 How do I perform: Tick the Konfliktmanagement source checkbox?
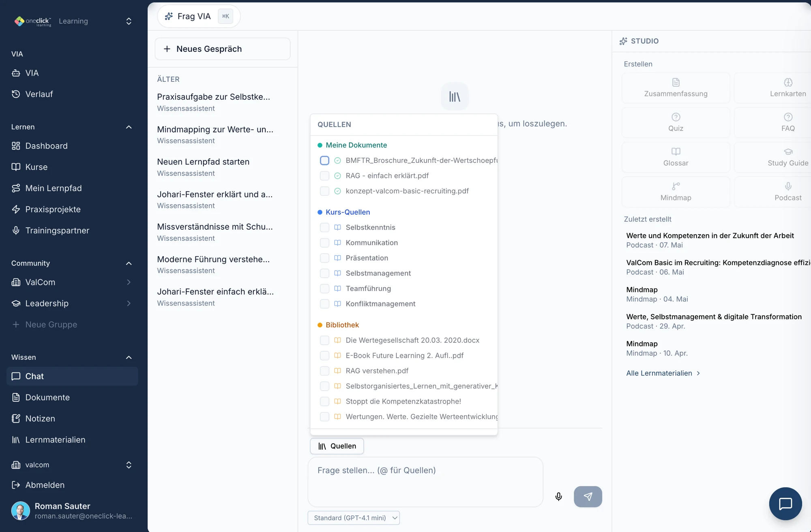[x=324, y=304]
